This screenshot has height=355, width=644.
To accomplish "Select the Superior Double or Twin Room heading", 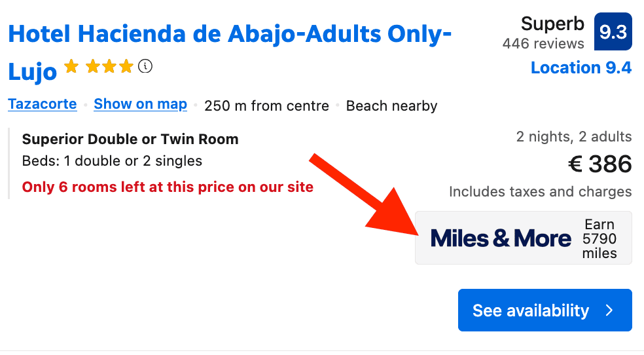I will point(130,140).
